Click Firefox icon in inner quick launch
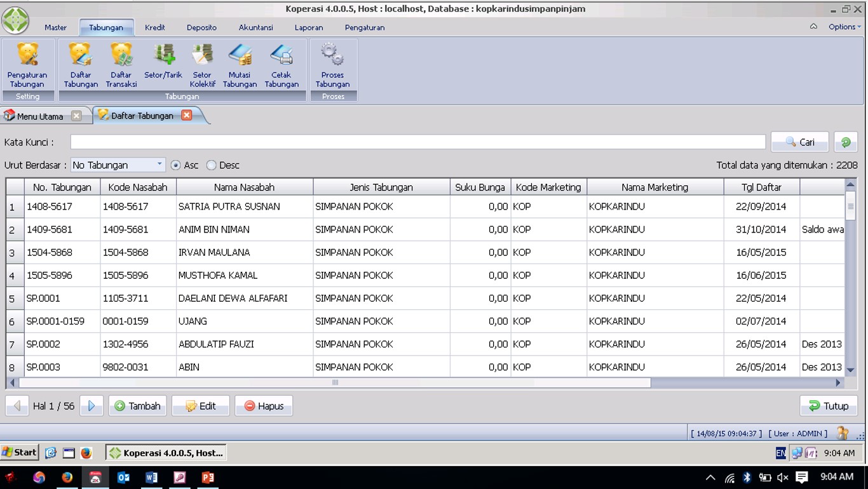The image size is (868, 489). tap(86, 453)
